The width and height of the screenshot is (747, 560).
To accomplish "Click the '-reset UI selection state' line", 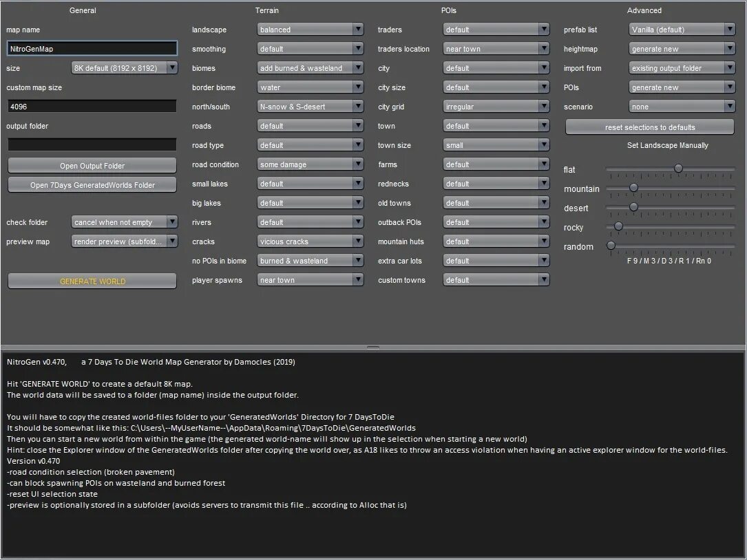I will 52,494.
